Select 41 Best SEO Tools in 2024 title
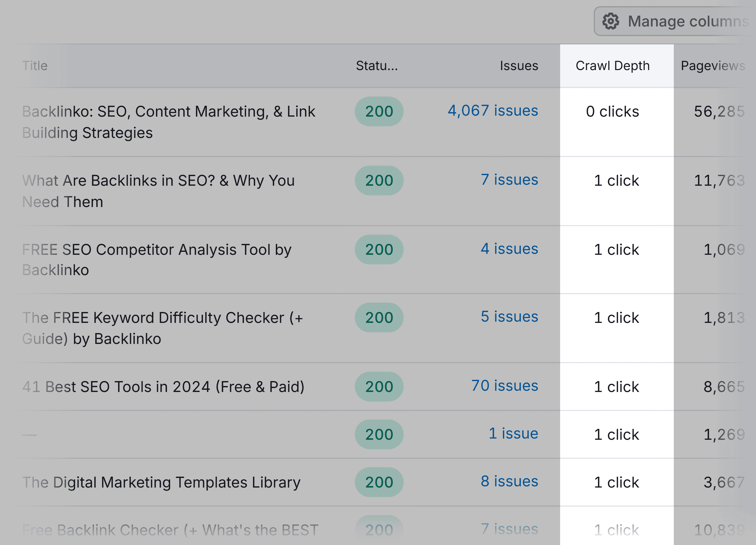 click(x=163, y=387)
